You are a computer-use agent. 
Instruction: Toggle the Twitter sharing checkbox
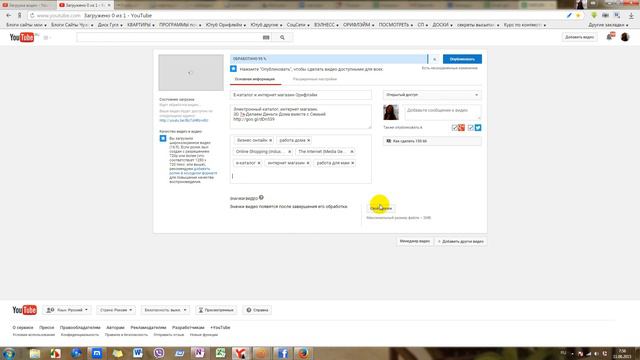pyautogui.click(x=471, y=128)
